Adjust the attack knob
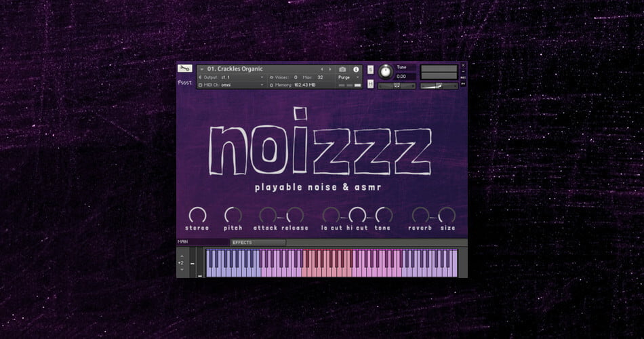This screenshot has height=339, width=644. pos(268,216)
